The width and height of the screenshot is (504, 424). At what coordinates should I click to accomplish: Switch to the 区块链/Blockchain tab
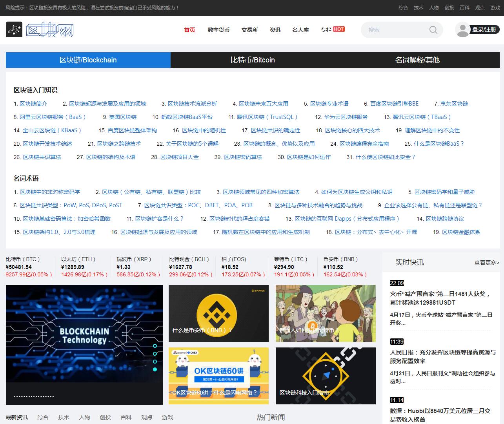pyautogui.click(x=88, y=60)
